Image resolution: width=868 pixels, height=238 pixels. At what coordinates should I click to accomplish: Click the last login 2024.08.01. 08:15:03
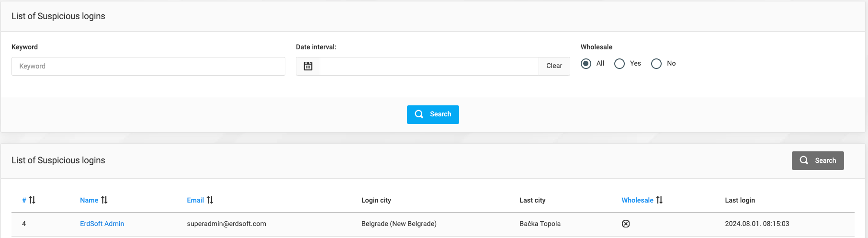[x=757, y=224]
